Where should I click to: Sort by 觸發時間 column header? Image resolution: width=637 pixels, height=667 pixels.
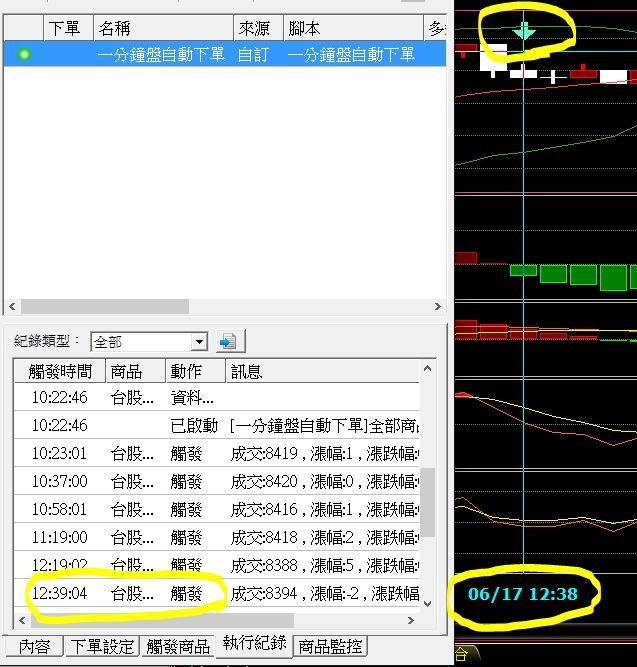(x=60, y=371)
